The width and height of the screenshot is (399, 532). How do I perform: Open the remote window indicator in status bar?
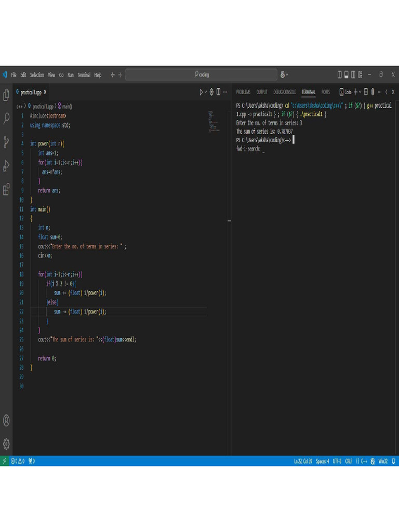(x=5, y=461)
